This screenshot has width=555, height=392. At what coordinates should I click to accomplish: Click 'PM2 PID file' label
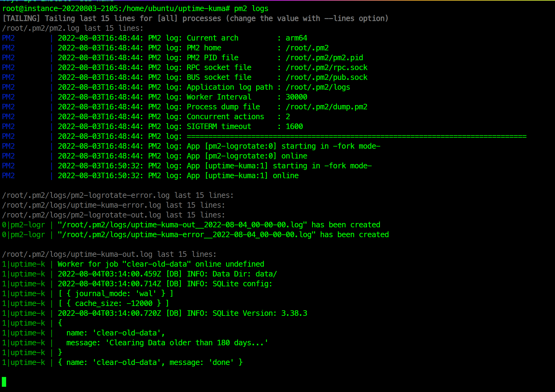[213, 58]
